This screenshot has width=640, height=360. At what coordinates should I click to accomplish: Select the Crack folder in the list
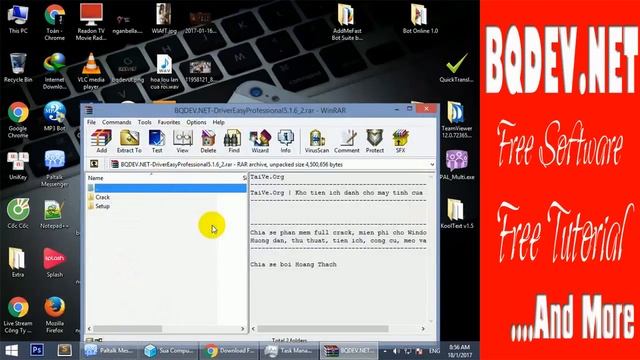pos(99,197)
